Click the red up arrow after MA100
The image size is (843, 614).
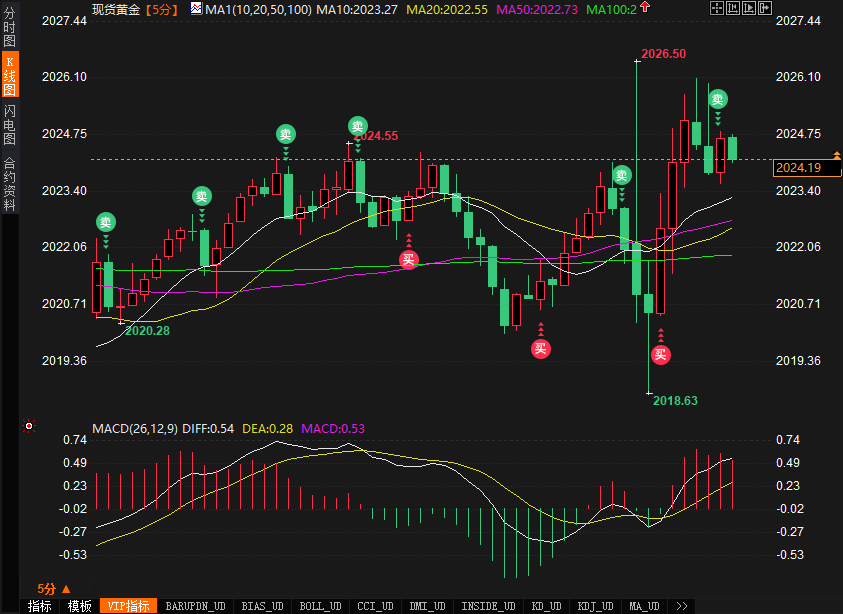tap(645, 8)
